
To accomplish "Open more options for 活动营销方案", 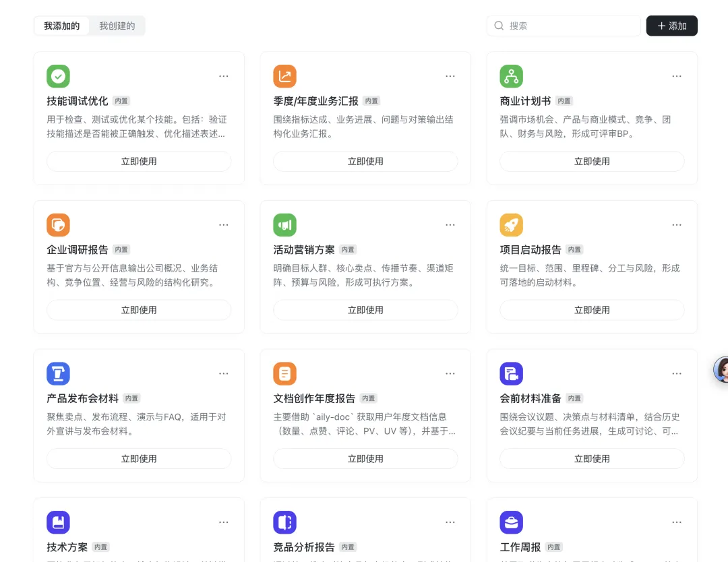I will coord(450,224).
